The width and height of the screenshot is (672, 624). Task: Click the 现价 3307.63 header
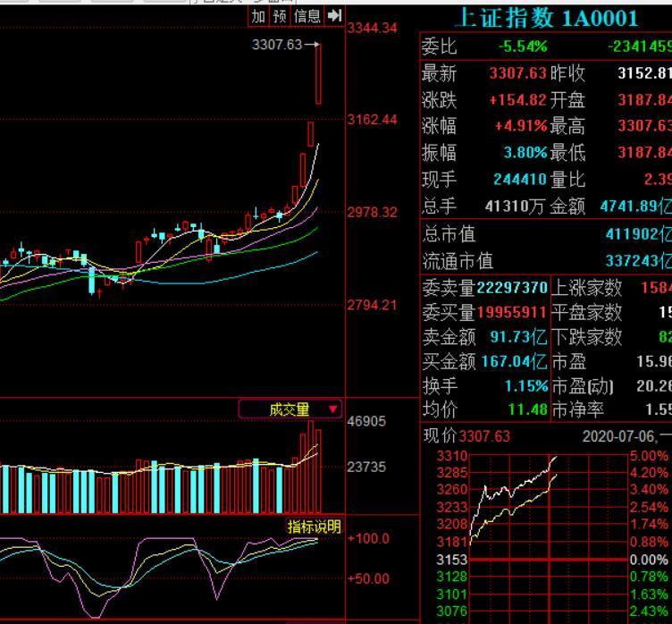pyautogui.click(x=466, y=436)
